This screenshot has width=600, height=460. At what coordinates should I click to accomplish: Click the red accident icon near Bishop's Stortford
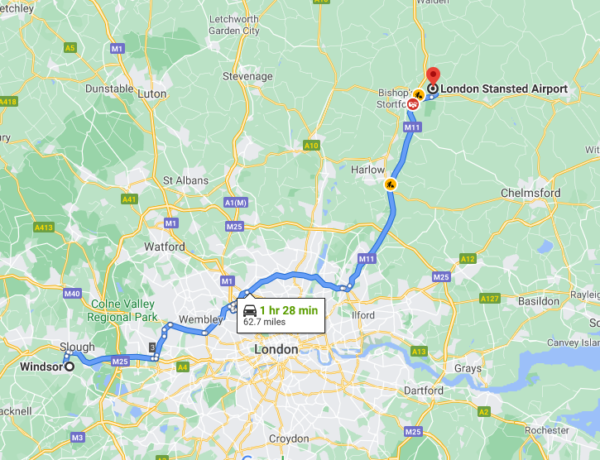pyautogui.click(x=412, y=104)
